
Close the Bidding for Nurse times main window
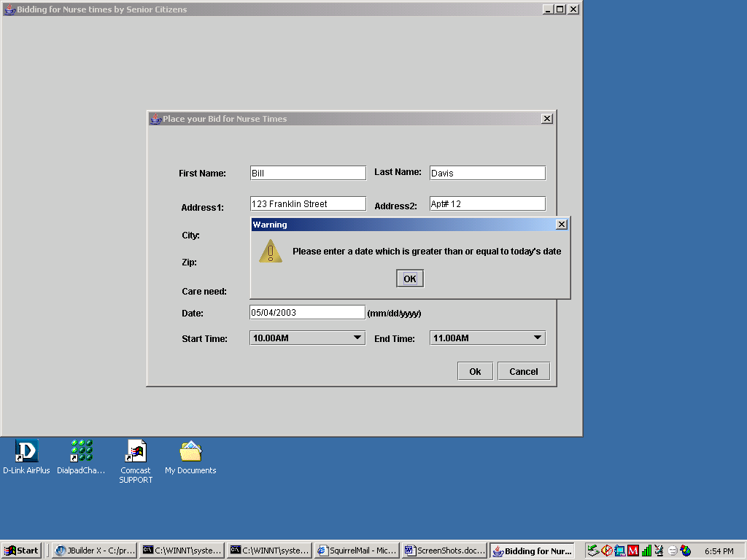click(573, 9)
